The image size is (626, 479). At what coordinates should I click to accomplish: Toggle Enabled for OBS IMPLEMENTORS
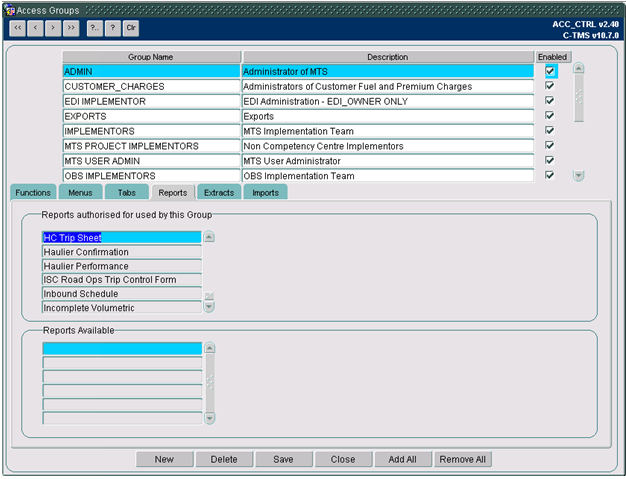(x=550, y=175)
